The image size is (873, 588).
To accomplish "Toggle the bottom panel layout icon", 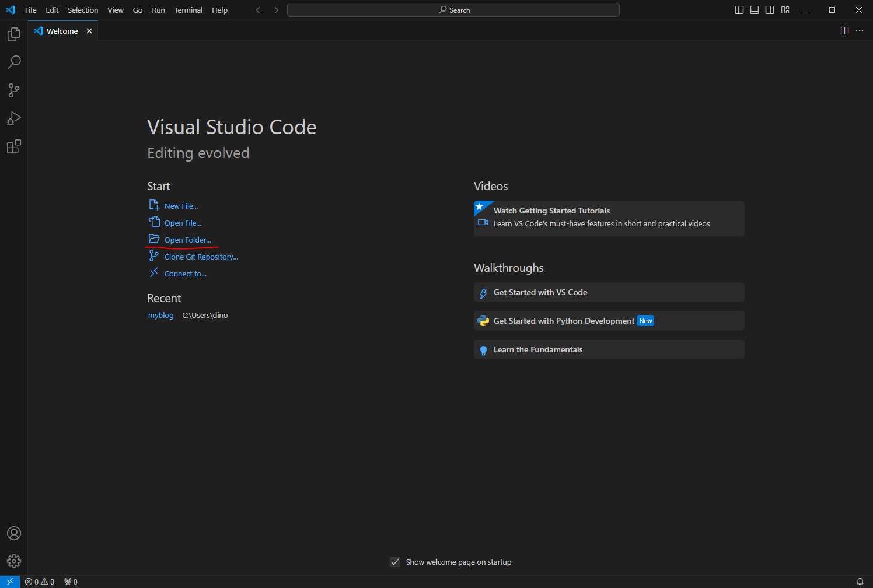I will pos(755,10).
